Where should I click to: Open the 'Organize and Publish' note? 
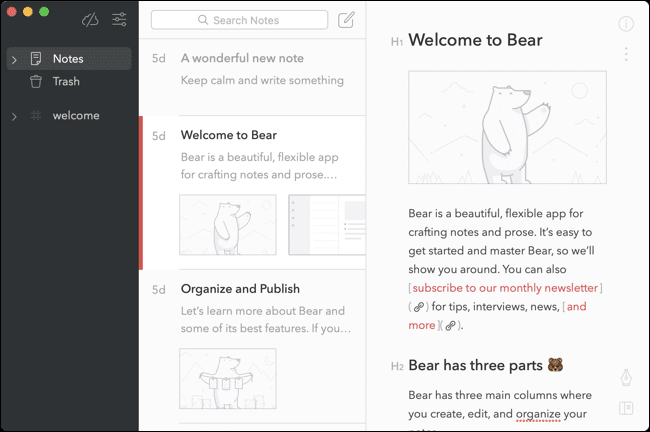tap(252, 346)
